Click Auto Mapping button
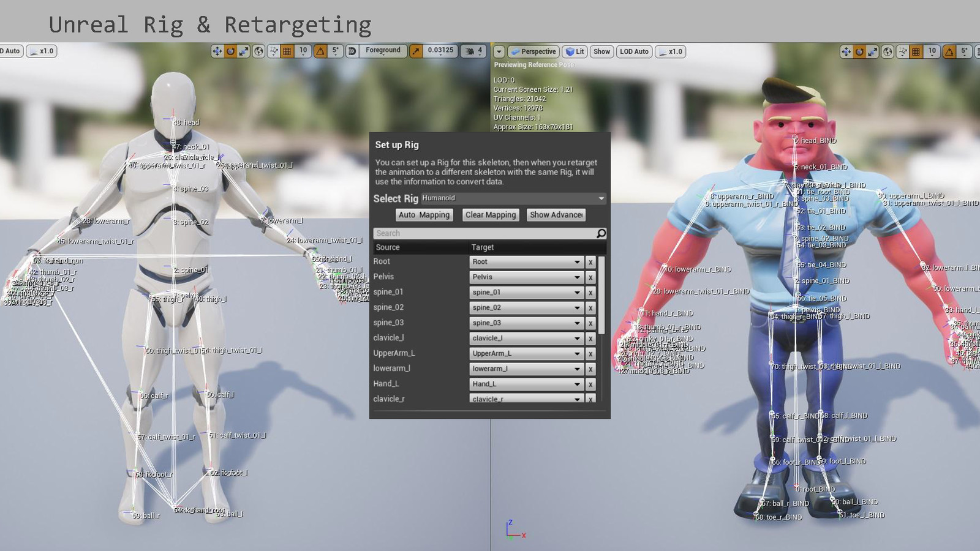980x551 pixels. pyautogui.click(x=424, y=215)
